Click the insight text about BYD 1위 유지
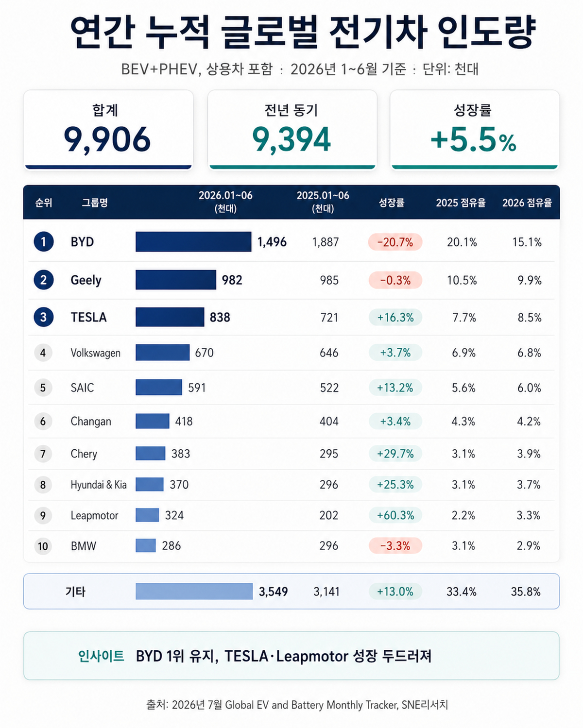This screenshot has width=583, height=728. (284, 656)
